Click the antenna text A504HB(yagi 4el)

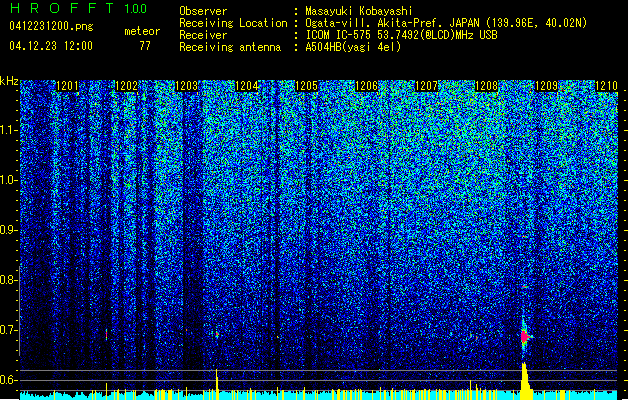[353, 47]
